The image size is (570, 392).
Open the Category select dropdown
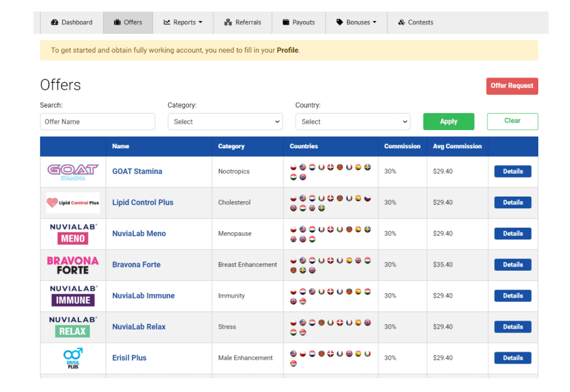click(x=225, y=121)
